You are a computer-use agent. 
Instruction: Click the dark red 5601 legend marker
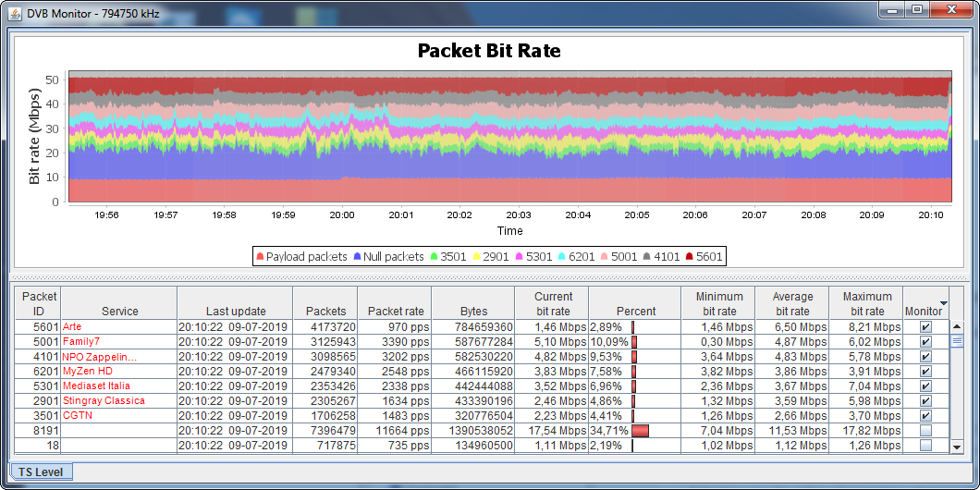[690, 256]
